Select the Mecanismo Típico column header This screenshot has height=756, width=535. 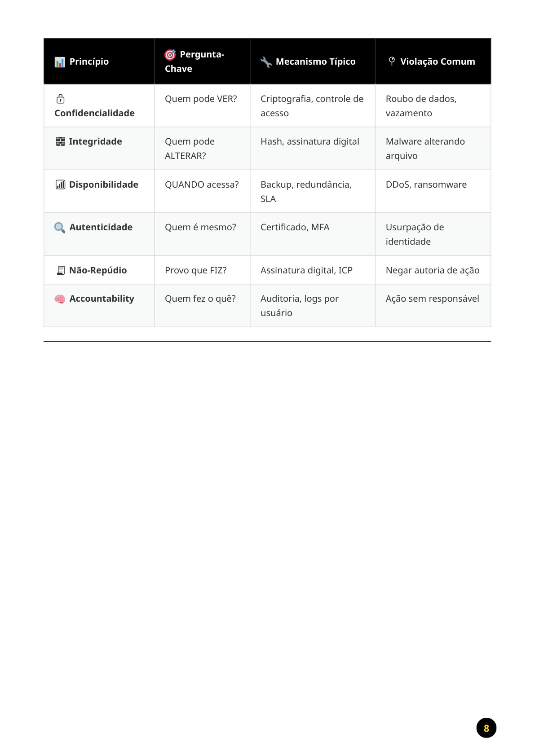[x=313, y=62]
